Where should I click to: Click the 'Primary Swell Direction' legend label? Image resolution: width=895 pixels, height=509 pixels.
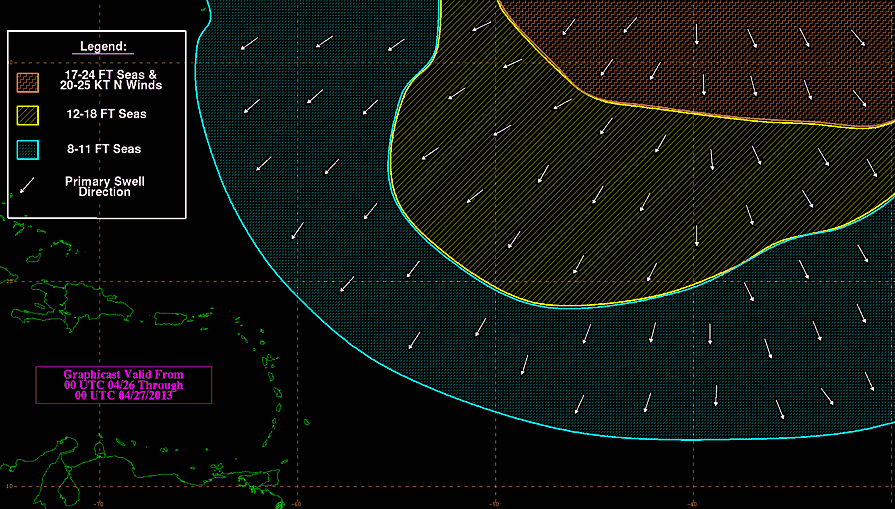[x=104, y=187]
